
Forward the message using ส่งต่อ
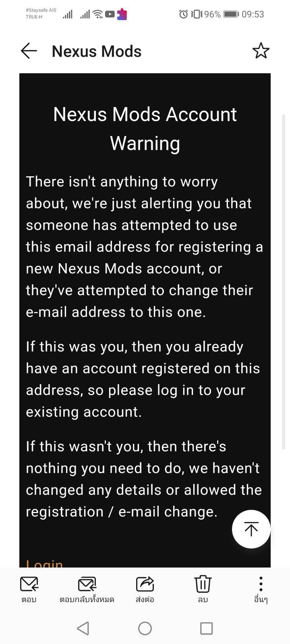(x=145, y=589)
